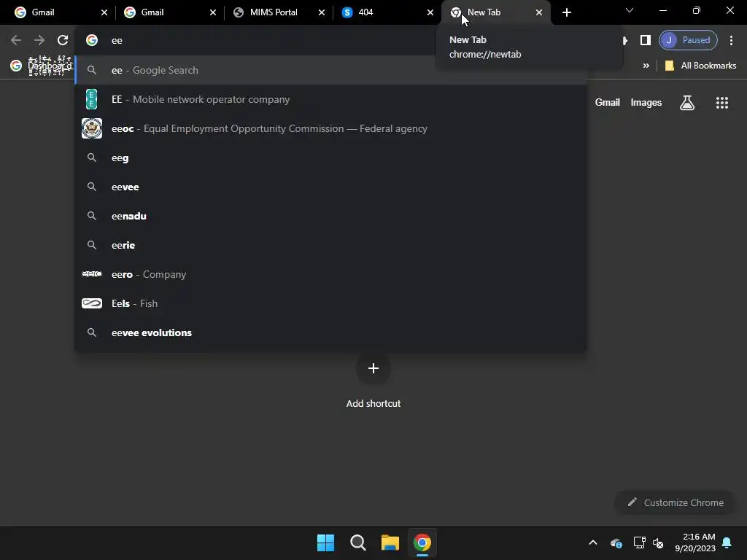747x560 pixels.
Task: Click the Google icon in address bar
Action: [92, 40]
